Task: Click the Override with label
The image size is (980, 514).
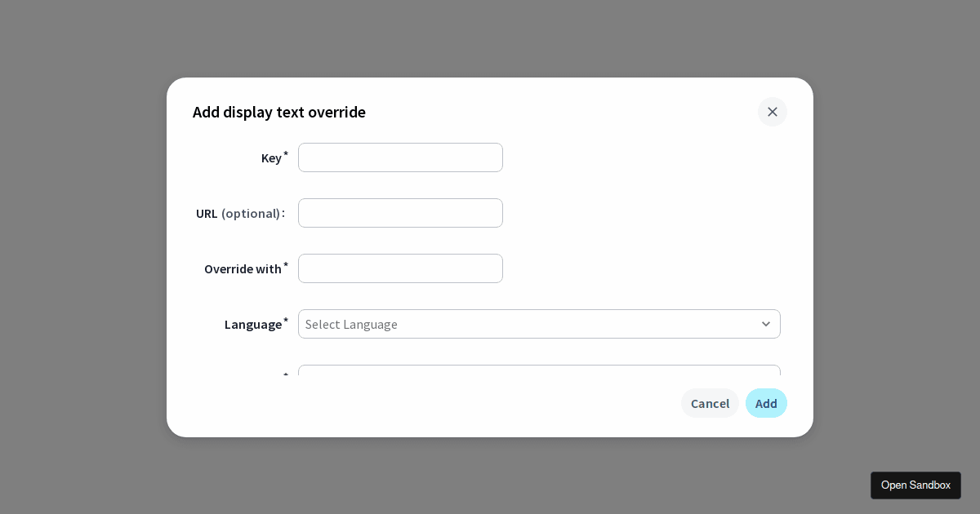Action: pos(244,268)
